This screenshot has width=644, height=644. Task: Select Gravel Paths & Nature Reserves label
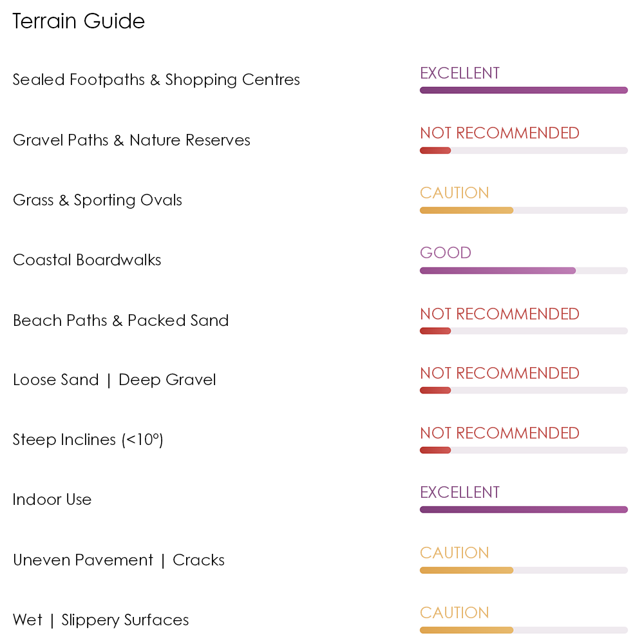pyautogui.click(x=131, y=140)
